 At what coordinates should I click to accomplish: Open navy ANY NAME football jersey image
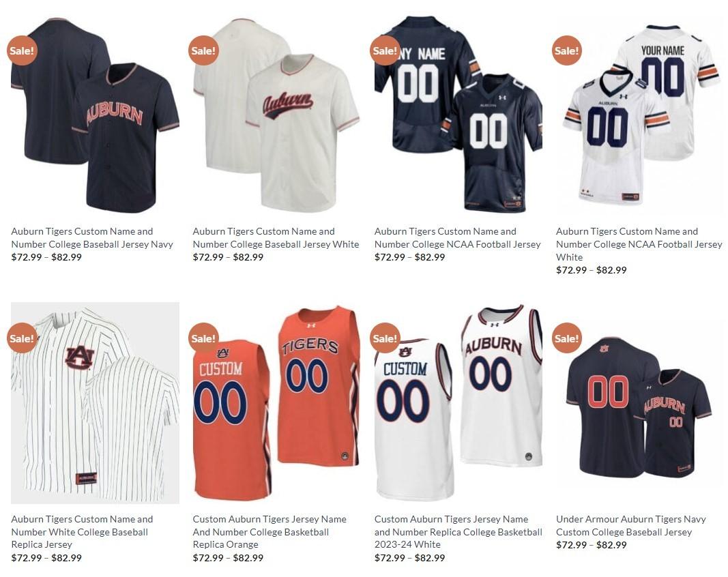click(458, 115)
